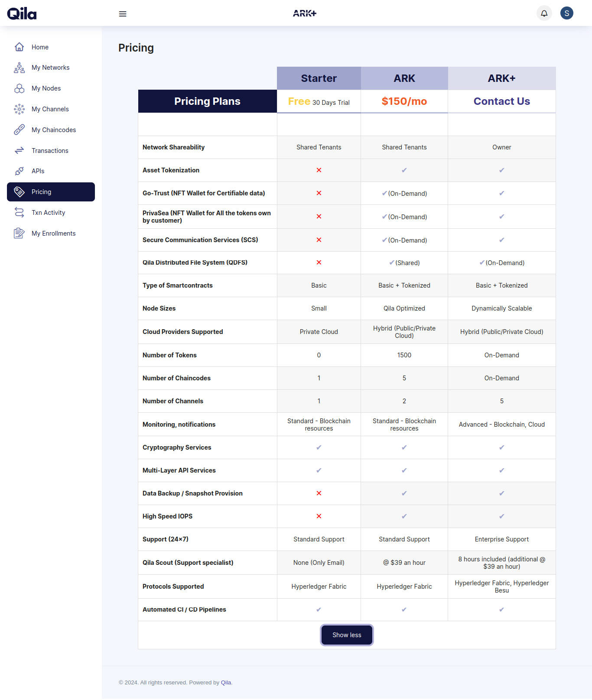Click the Txn Activity icon

point(19,213)
